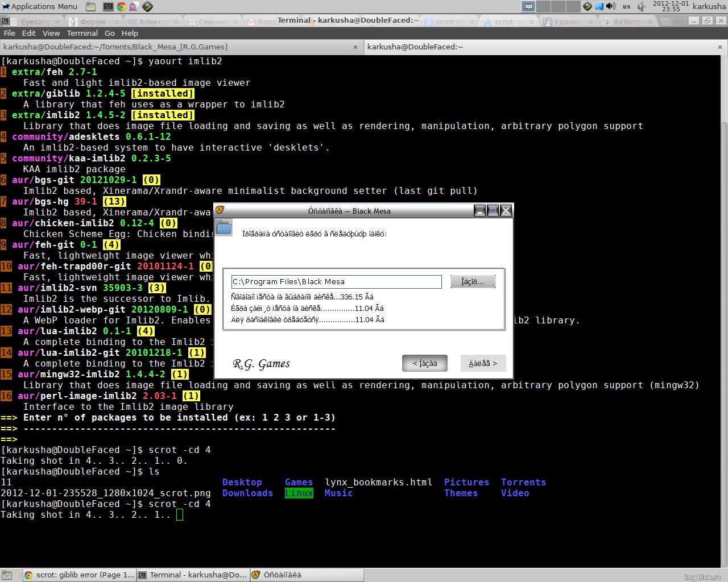Open 'scrot: giblib error' Chrome taskbar item
The height and width of the screenshot is (582, 728).
[80, 575]
